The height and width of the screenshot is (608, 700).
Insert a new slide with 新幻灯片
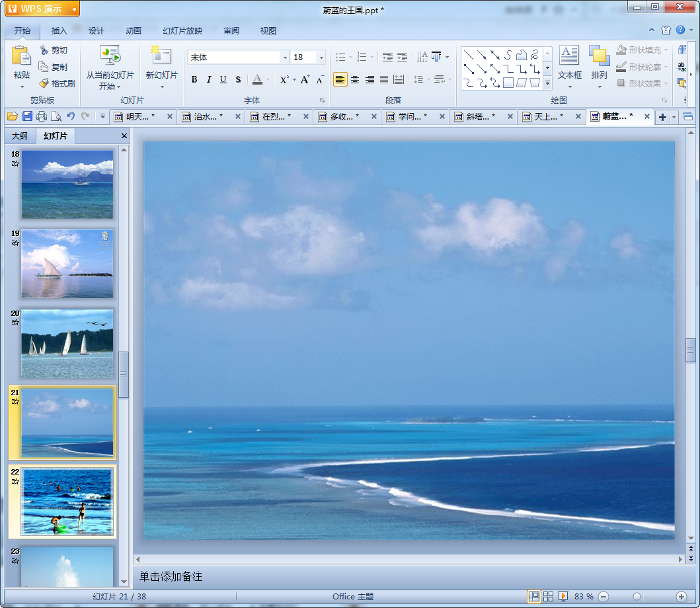161,57
